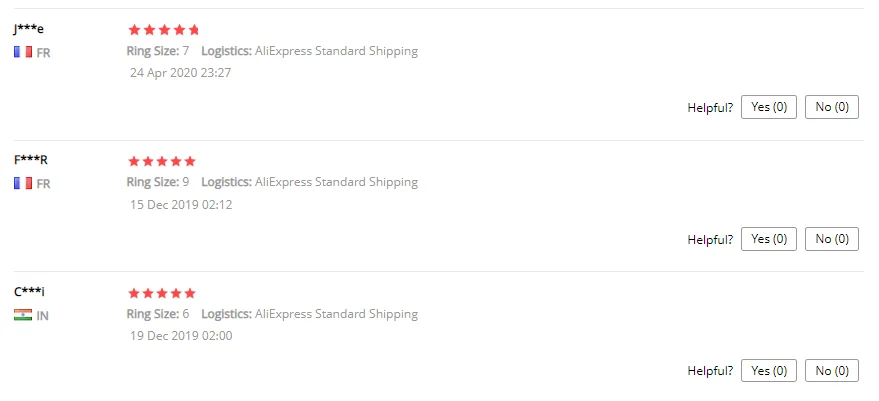879x401 pixels.
Task: Click AliExpress Standard Shipping in J***e's review
Action: 336,51
